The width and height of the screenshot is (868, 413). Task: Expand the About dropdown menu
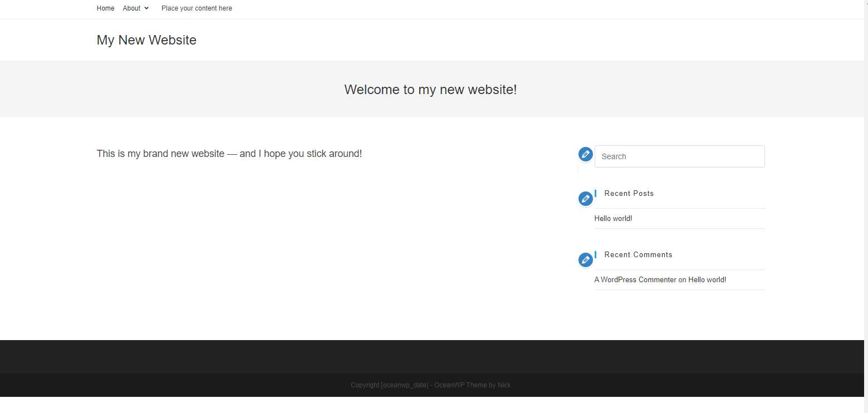tap(135, 8)
